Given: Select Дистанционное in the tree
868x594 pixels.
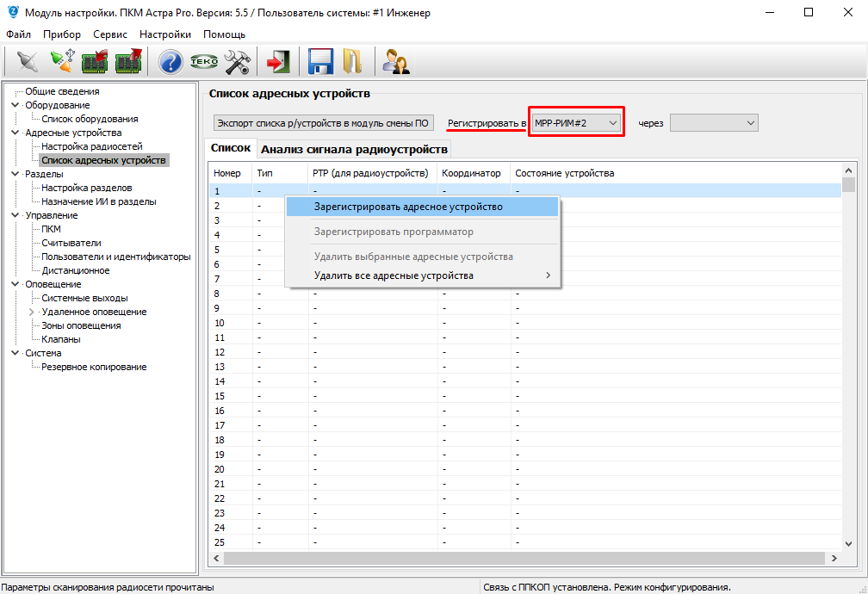Looking at the screenshot, I should [76, 270].
